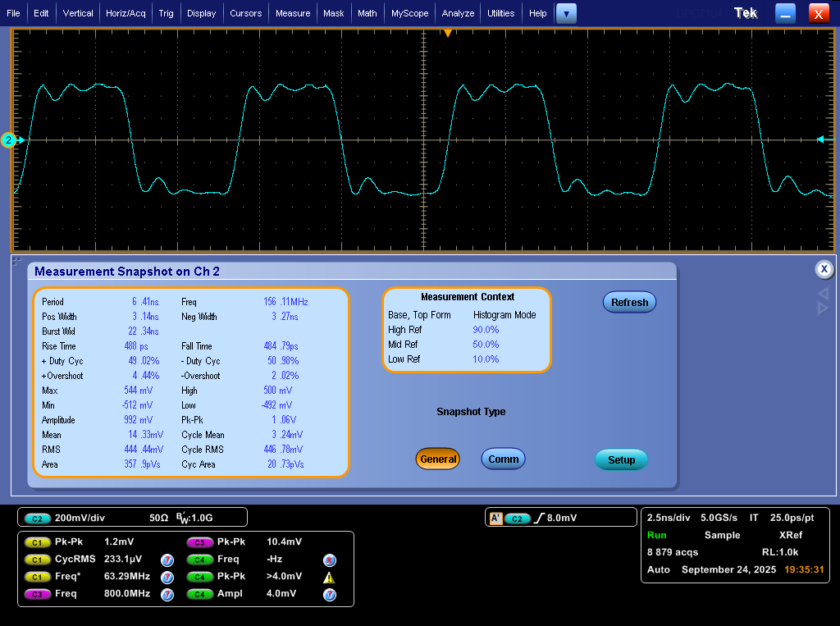Image resolution: width=840 pixels, height=626 pixels.
Task: Click the help icon beside C1 CycRMS
Action: click(167, 560)
